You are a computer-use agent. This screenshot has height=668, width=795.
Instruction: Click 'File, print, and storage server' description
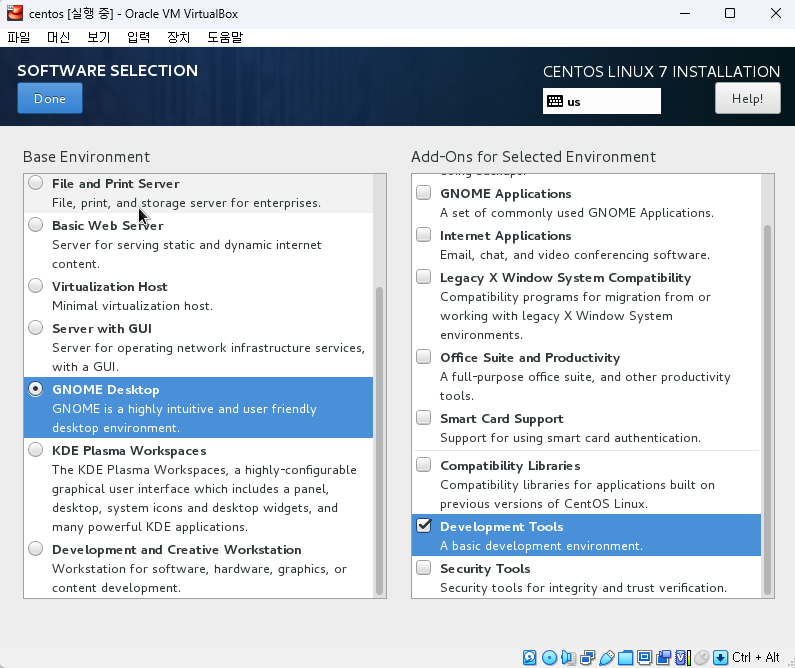pyautogui.click(x=186, y=203)
